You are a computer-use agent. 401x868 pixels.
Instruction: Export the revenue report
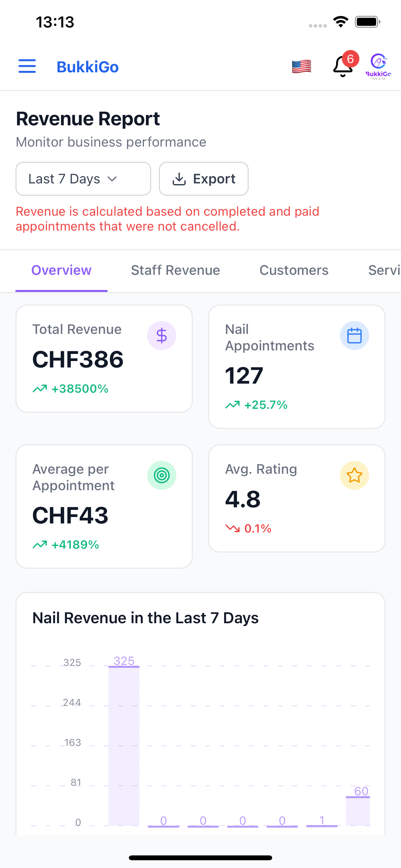coord(203,179)
